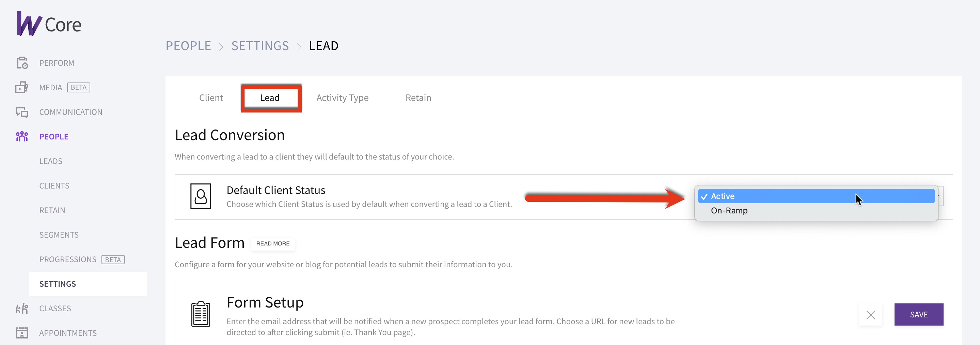Click the READ MORE button

tap(273, 244)
